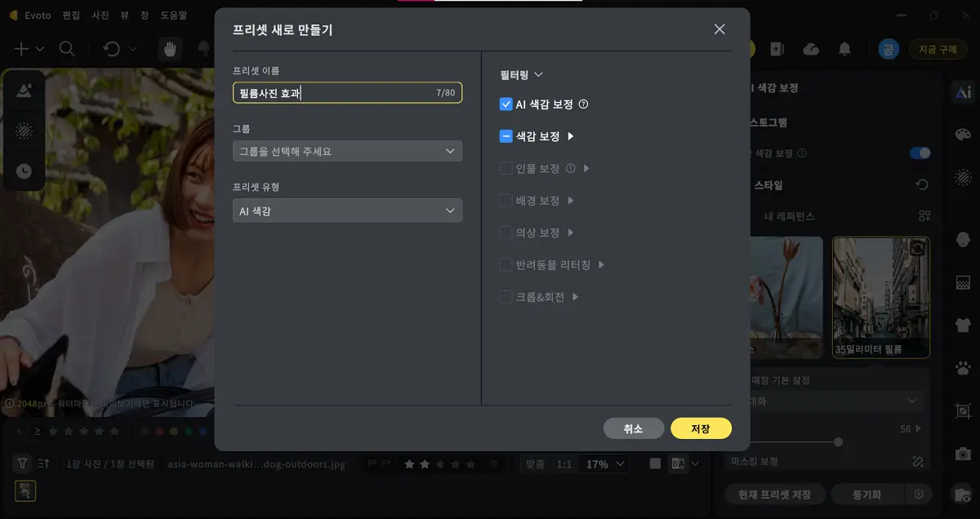Open the history clock icon on left panel
Screen dimensions: 980x519
click(24, 171)
